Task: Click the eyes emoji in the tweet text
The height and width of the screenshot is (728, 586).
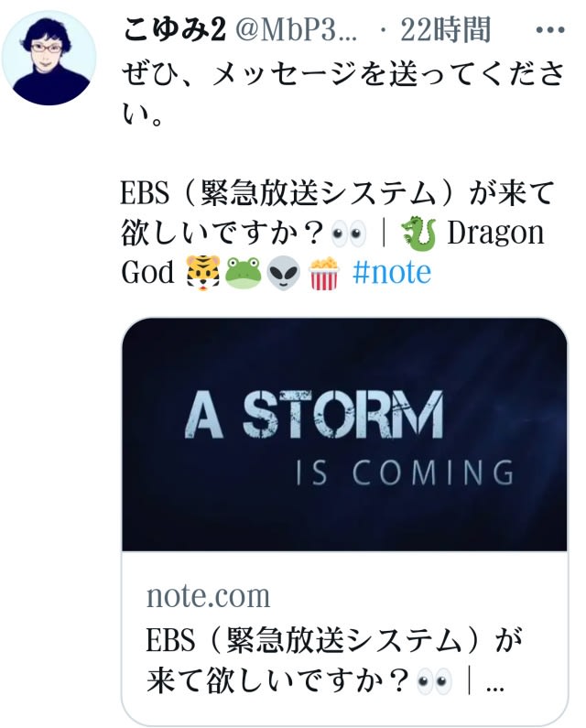Action: pyautogui.click(x=348, y=234)
